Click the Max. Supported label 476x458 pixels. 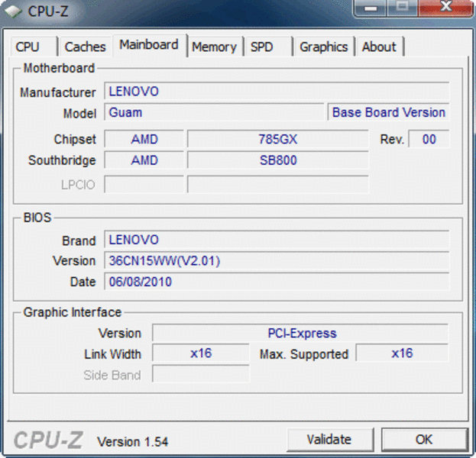click(x=304, y=354)
